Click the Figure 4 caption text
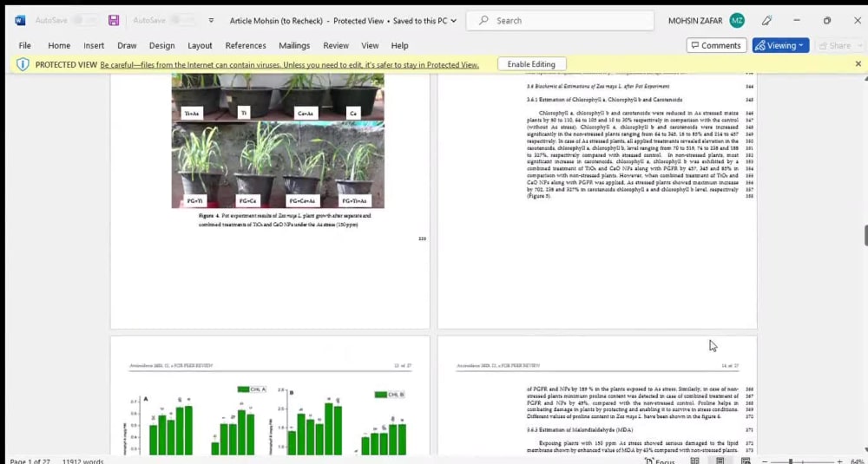This screenshot has width=868, height=464. 285,220
